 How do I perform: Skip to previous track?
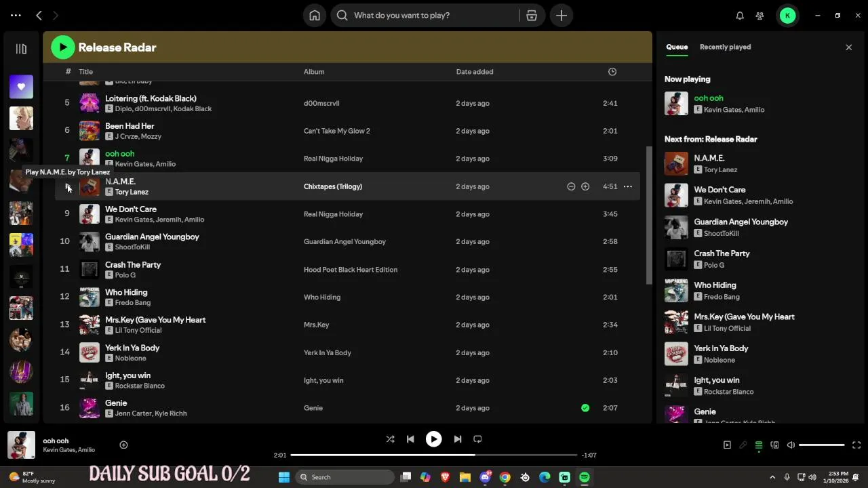(410, 439)
